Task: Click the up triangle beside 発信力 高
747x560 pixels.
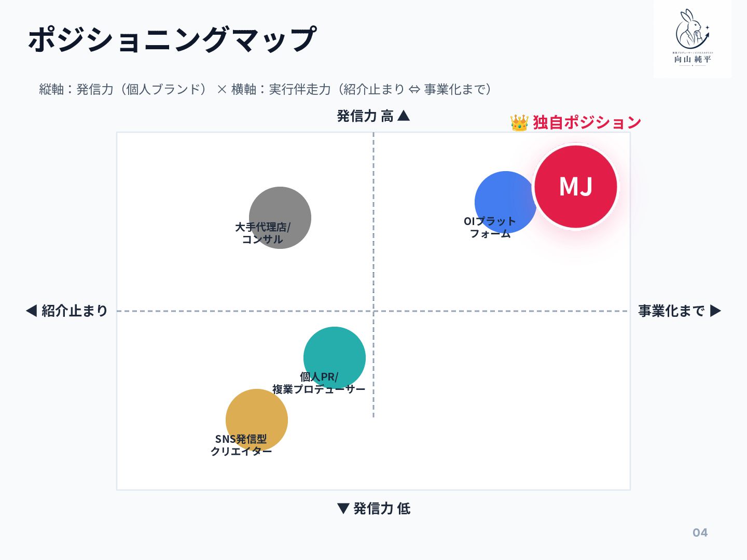Action: pos(404,116)
